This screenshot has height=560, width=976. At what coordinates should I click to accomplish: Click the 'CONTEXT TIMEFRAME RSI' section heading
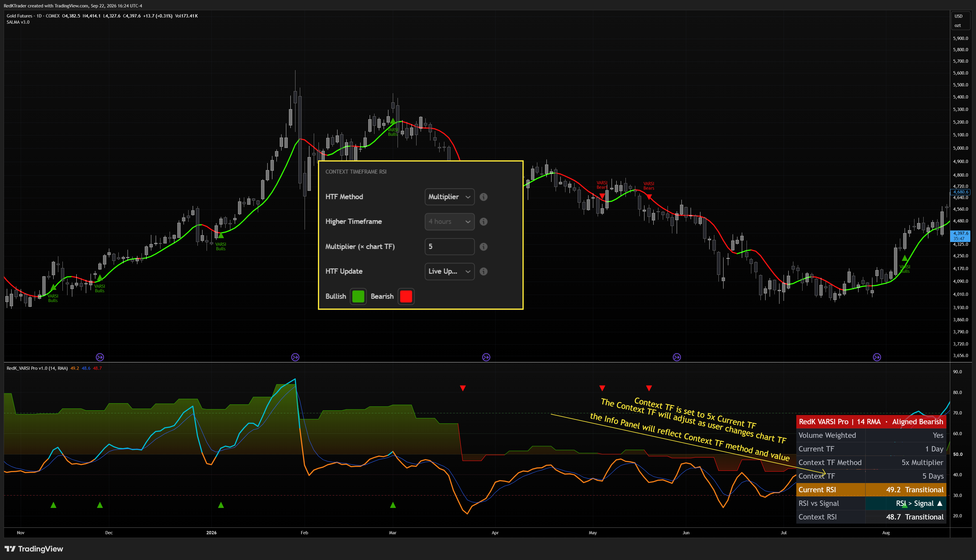356,172
